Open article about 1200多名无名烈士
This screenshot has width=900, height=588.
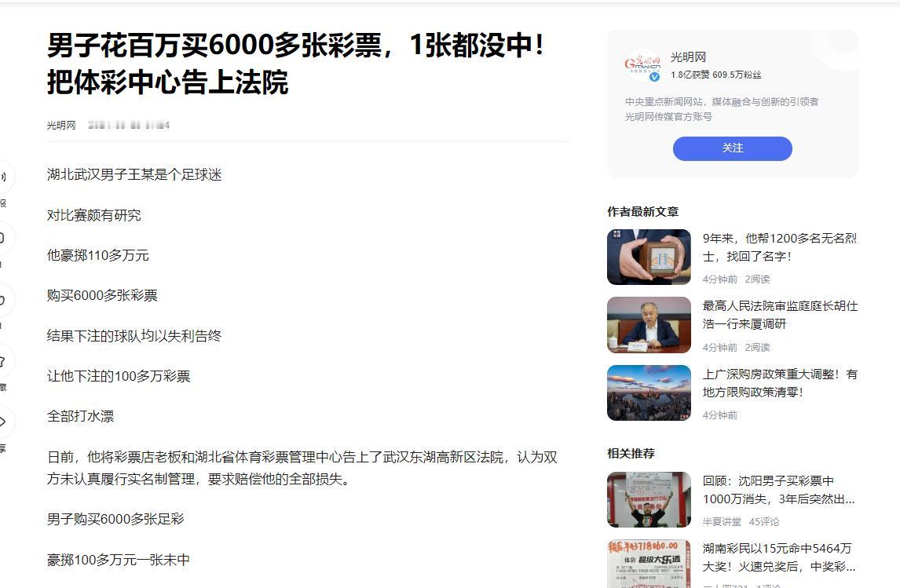(780, 247)
